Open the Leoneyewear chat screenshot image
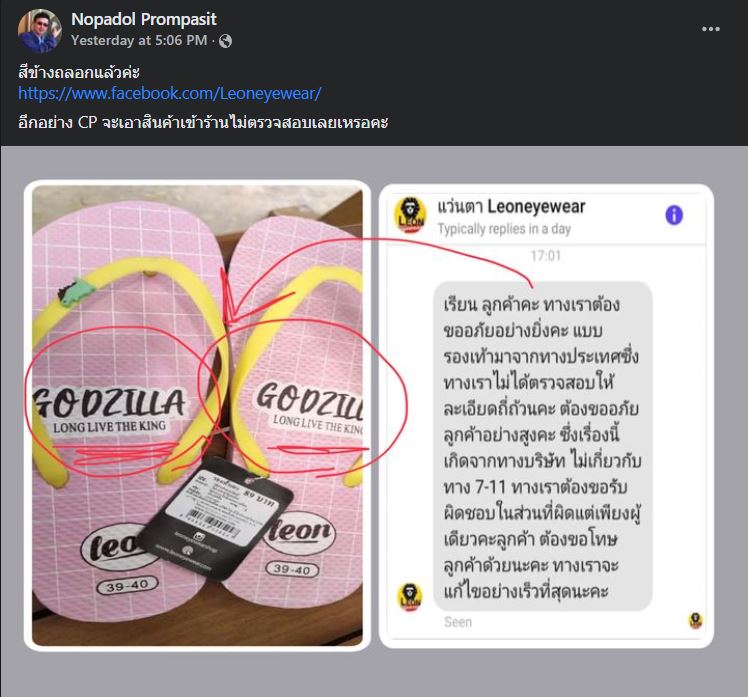Image resolution: width=748 pixels, height=697 pixels. [546, 416]
